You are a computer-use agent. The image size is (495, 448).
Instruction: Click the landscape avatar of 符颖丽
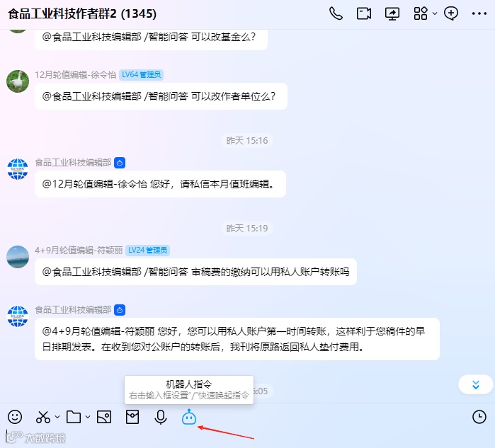tap(18, 257)
